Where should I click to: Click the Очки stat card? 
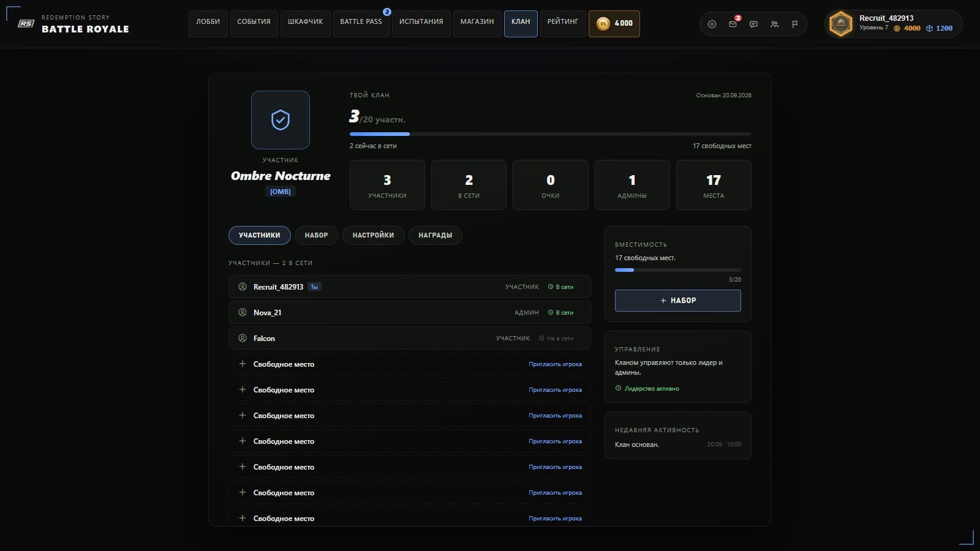551,185
